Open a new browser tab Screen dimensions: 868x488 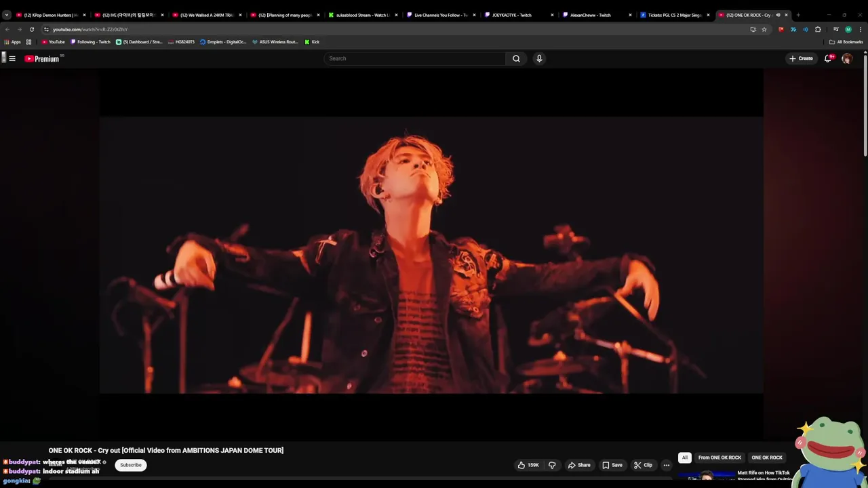(x=798, y=15)
